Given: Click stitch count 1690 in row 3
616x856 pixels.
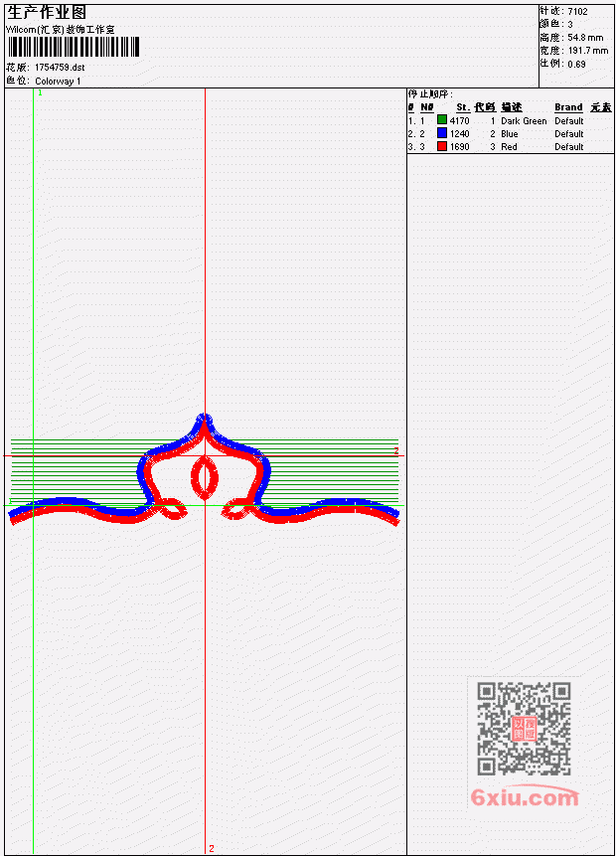Looking at the screenshot, I should [x=459, y=147].
